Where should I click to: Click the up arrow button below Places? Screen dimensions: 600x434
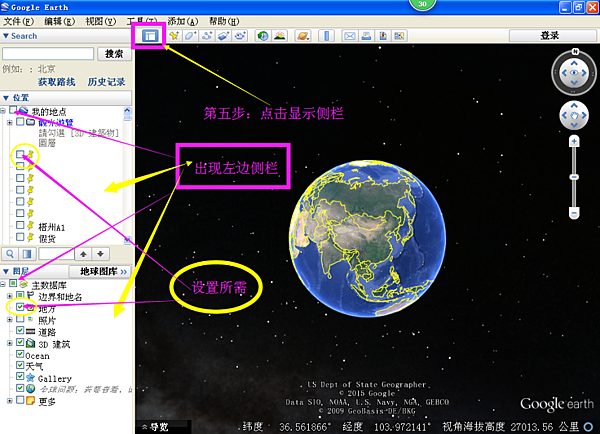point(83,254)
